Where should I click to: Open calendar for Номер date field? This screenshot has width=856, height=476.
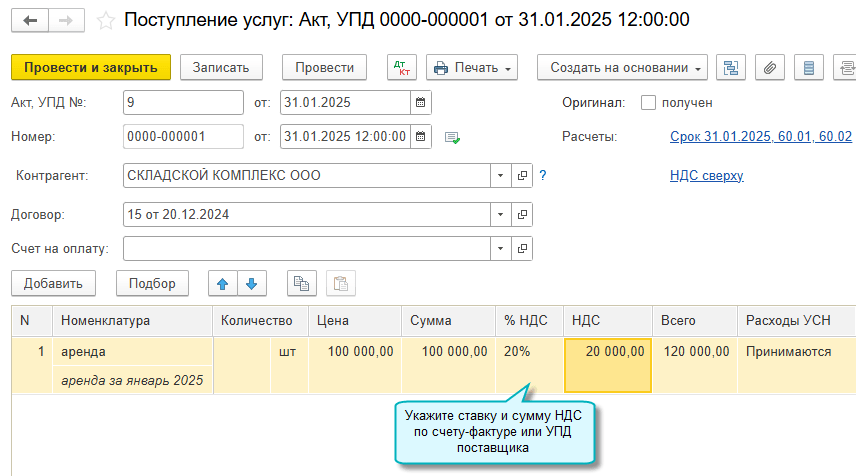pos(420,136)
